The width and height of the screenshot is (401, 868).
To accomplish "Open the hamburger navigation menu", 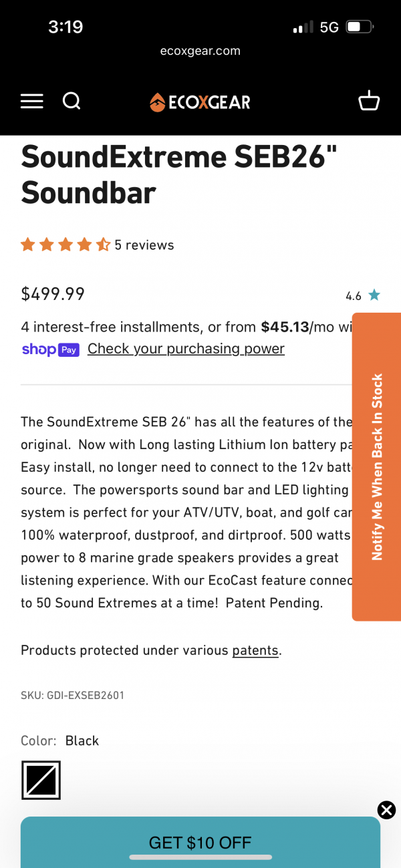I will 31,102.
